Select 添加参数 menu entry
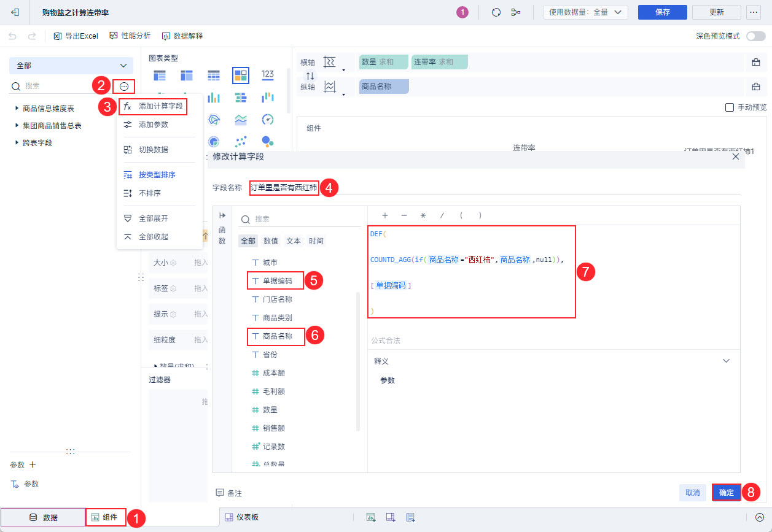The image size is (772, 532). (159, 125)
